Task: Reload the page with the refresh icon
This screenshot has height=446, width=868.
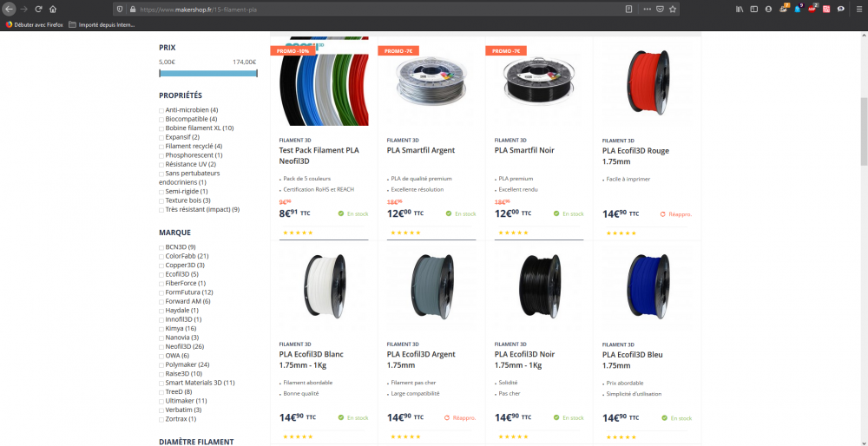Action: pos(38,9)
